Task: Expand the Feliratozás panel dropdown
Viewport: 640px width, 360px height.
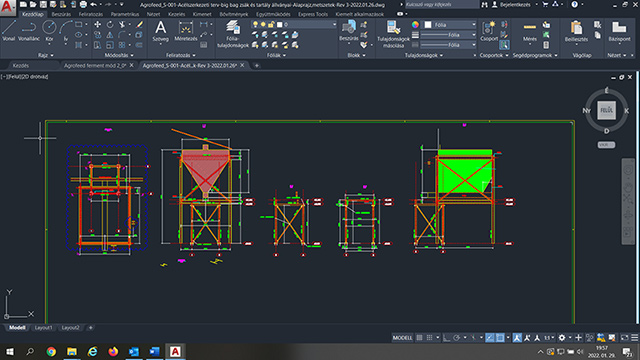Action: [180, 55]
